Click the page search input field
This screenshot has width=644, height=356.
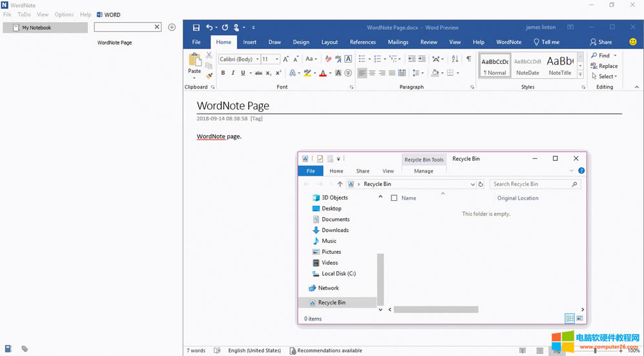pyautogui.click(x=123, y=27)
